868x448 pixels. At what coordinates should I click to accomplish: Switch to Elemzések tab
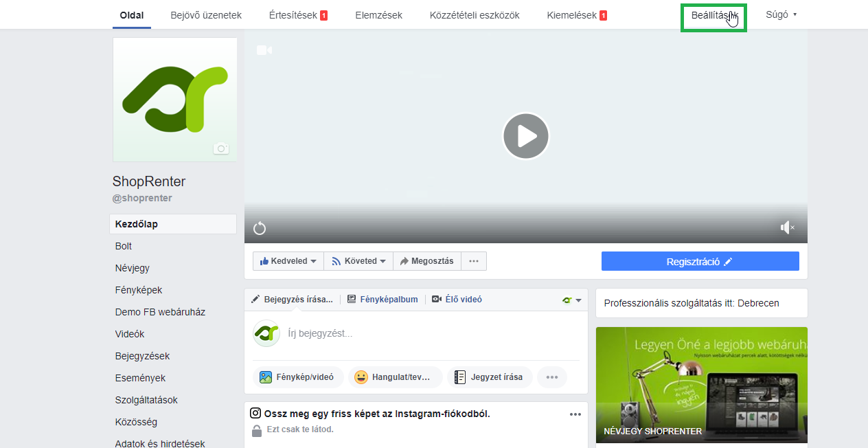pos(378,15)
